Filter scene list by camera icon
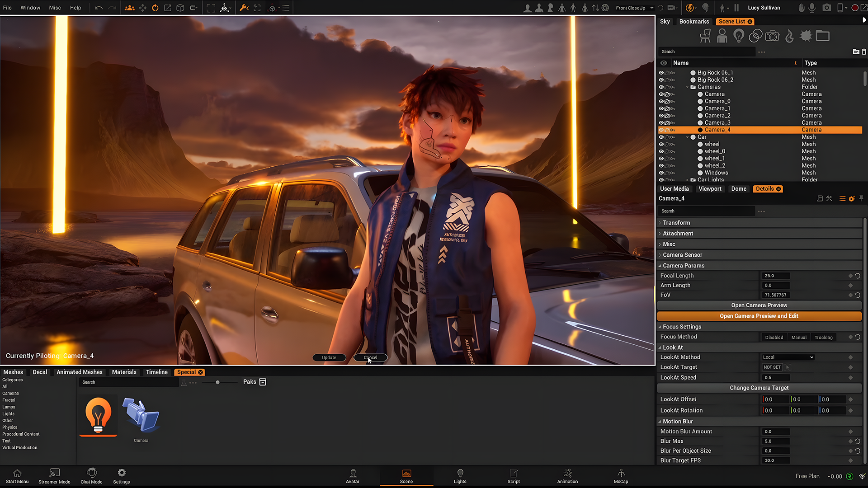 (772, 36)
